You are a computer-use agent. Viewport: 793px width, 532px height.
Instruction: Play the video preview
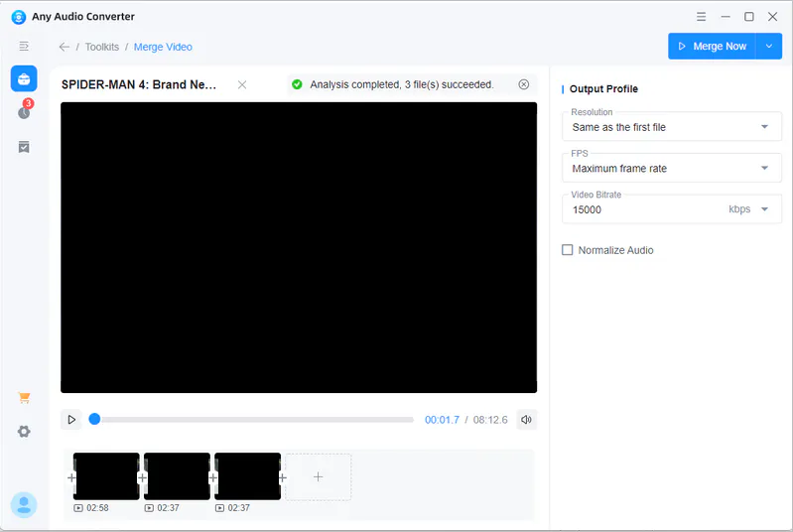pos(71,420)
